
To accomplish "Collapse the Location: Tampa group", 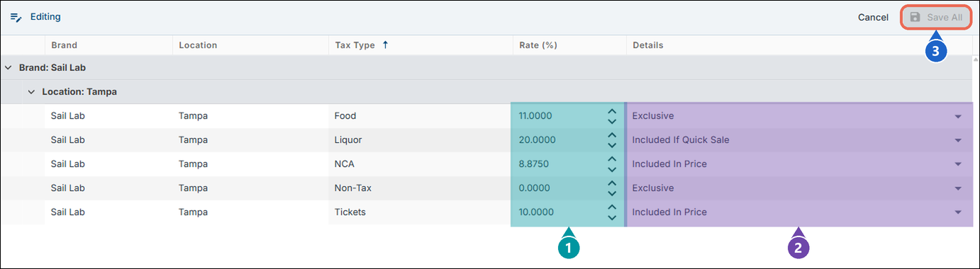I will click(x=31, y=92).
